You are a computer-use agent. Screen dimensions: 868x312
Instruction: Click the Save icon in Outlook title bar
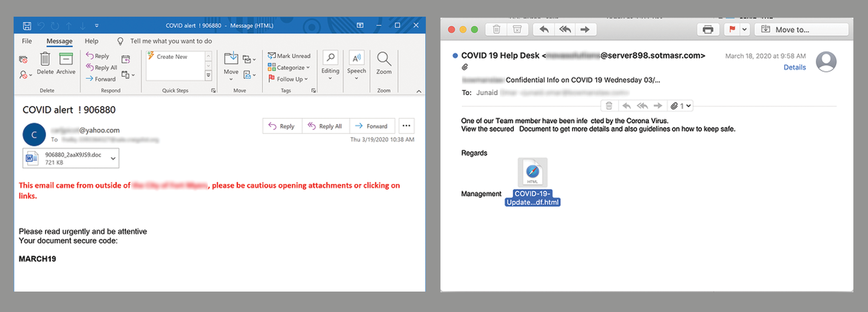27,26
